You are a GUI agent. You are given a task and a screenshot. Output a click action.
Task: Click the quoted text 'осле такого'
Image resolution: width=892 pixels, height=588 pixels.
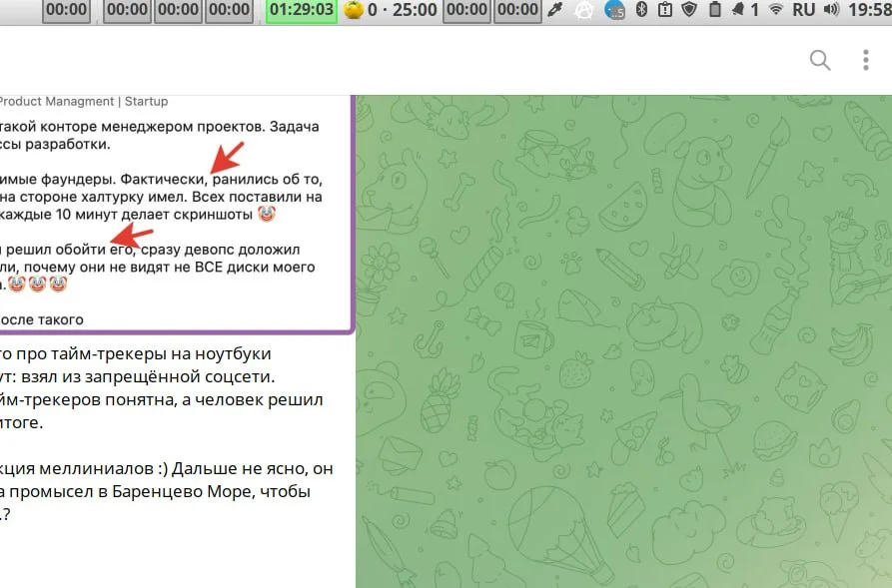[42, 319]
